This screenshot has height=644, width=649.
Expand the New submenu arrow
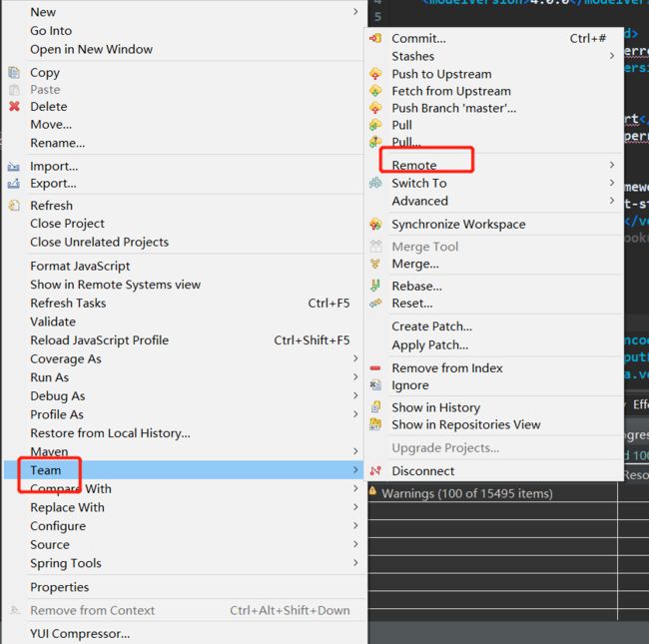pyautogui.click(x=355, y=12)
